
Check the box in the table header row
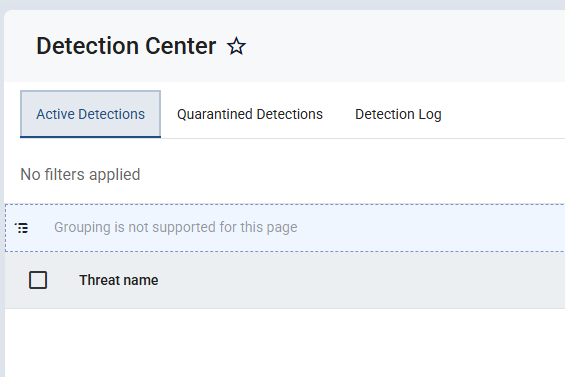click(38, 280)
